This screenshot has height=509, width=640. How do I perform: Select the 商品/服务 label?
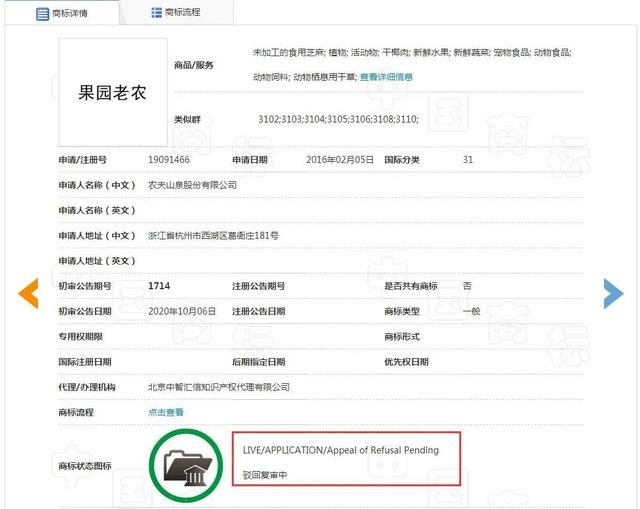(x=193, y=65)
